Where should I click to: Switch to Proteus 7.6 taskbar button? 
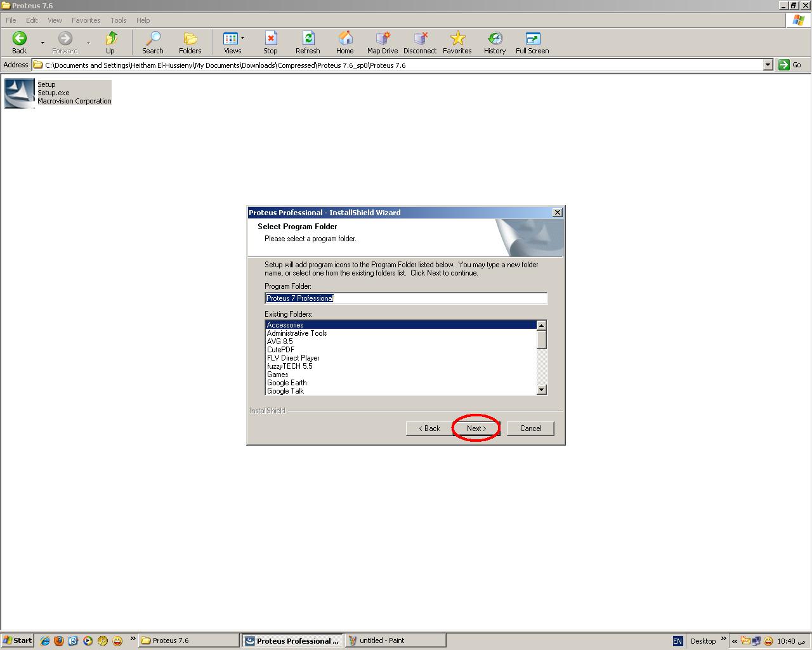pos(189,640)
